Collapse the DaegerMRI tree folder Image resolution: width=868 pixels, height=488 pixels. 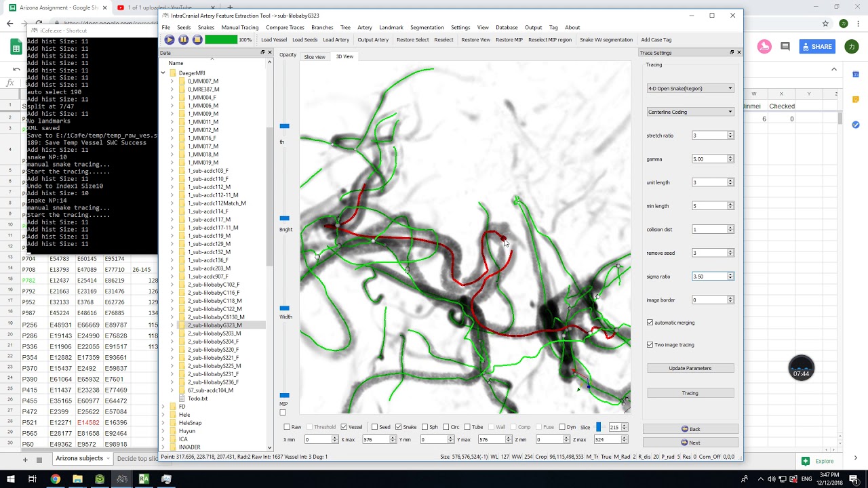pyautogui.click(x=163, y=73)
